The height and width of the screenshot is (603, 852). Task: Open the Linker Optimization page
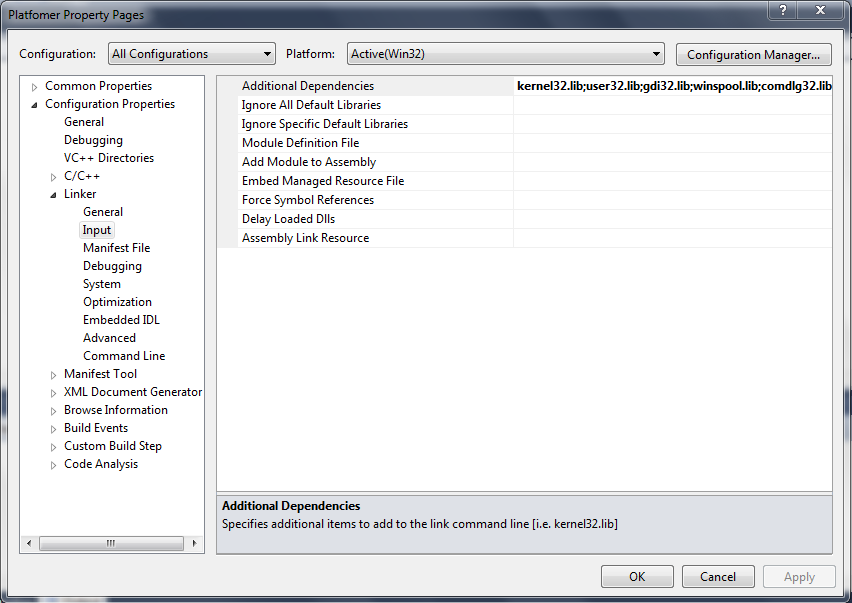pos(117,302)
